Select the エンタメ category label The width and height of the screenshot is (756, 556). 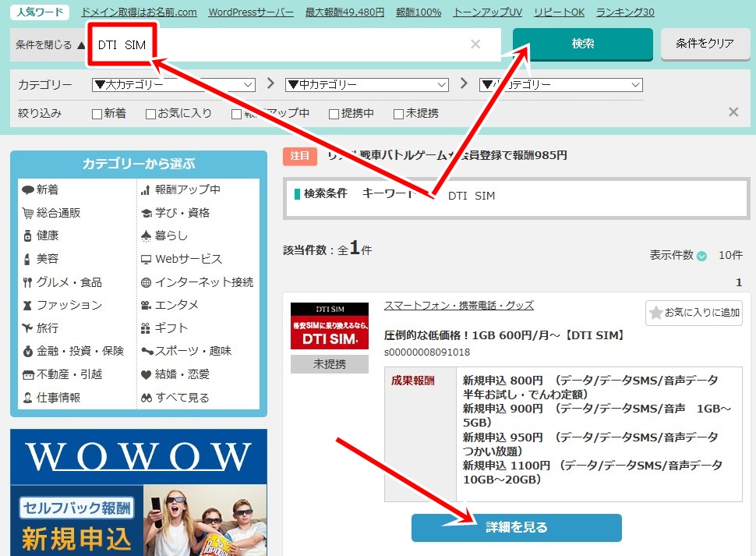[176, 305]
